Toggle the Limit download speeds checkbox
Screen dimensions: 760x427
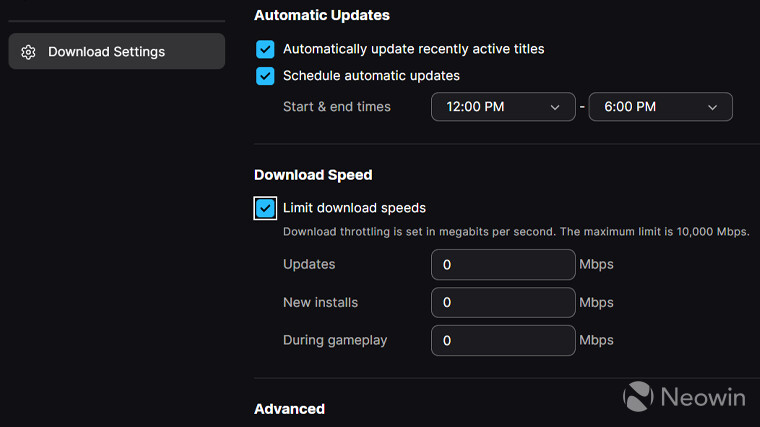click(265, 208)
